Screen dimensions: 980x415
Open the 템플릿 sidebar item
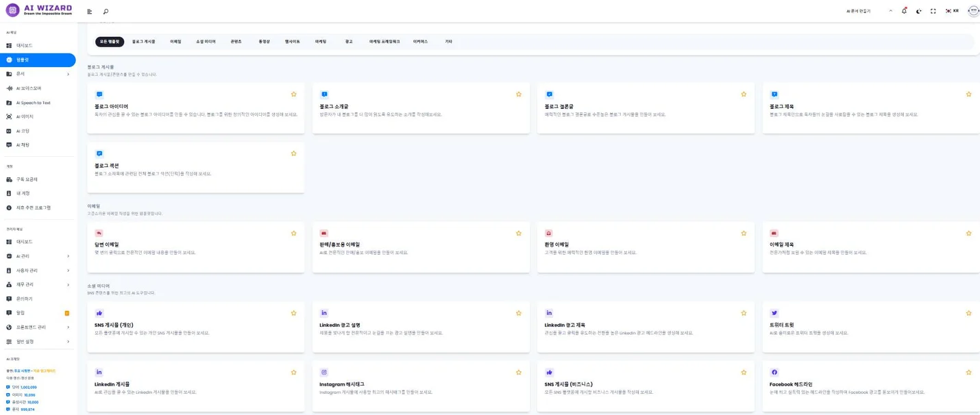[38, 60]
